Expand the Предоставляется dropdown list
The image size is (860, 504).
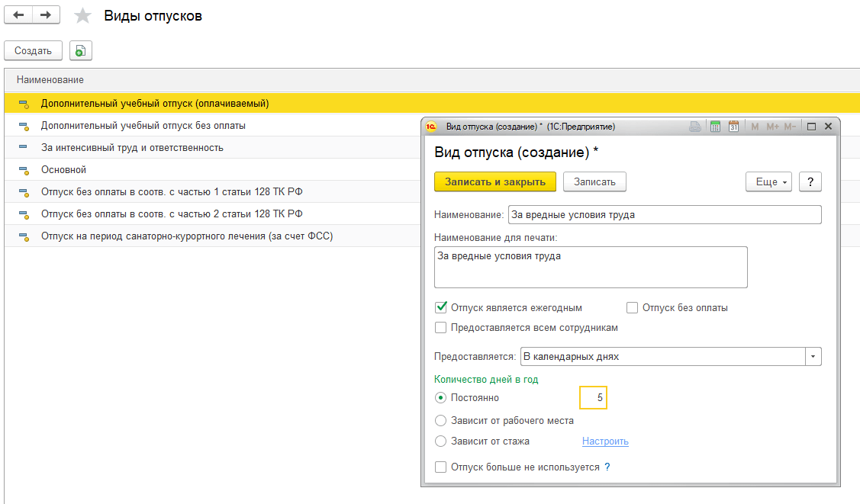[x=813, y=357]
